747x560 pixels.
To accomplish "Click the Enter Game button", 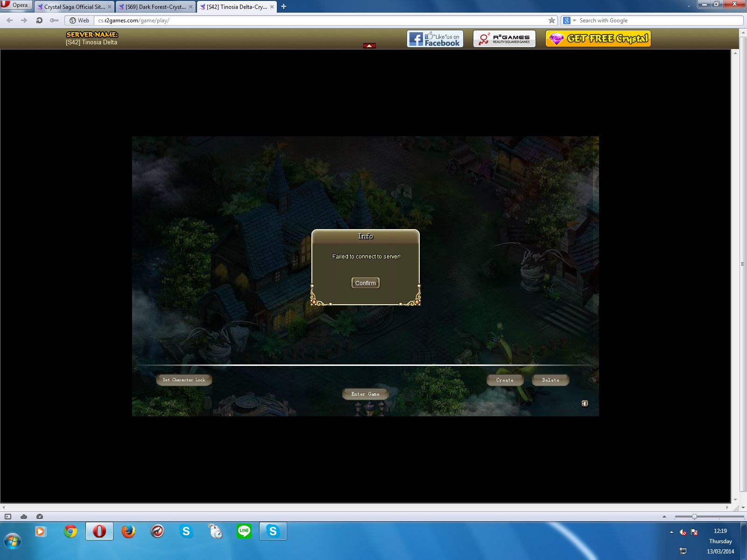I will pos(365,394).
